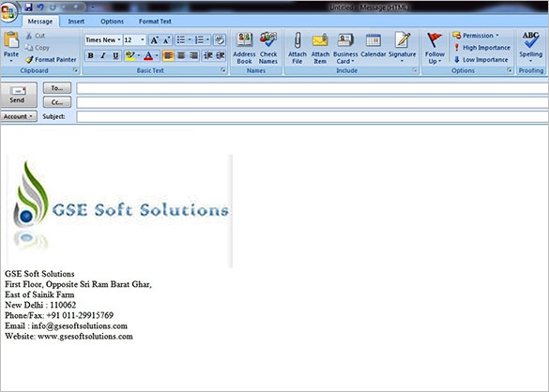Image resolution: width=549 pixels, height=392 pixels.
Task: Open the Format Text tab
Action: point(155,22)
